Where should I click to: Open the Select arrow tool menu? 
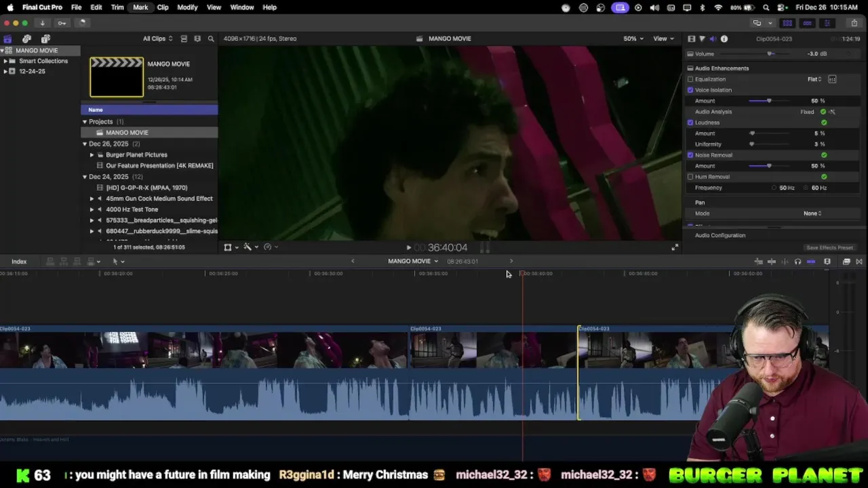click(118, 262)
